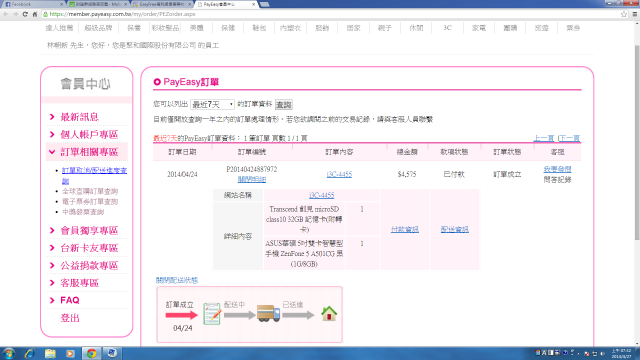The width and height of the screenshot is (640, 360).
Task: Open the 休閒 category menu
Action: tap(416, 28)
